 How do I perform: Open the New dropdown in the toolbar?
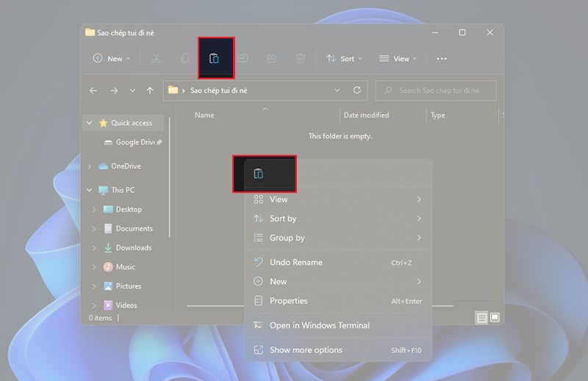(x=111, y=59)
